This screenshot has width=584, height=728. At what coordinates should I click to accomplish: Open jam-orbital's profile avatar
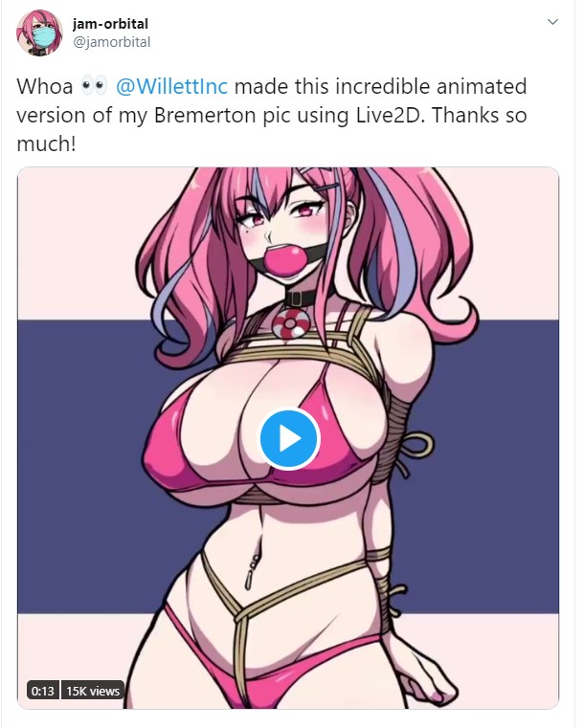coord(39,33)
